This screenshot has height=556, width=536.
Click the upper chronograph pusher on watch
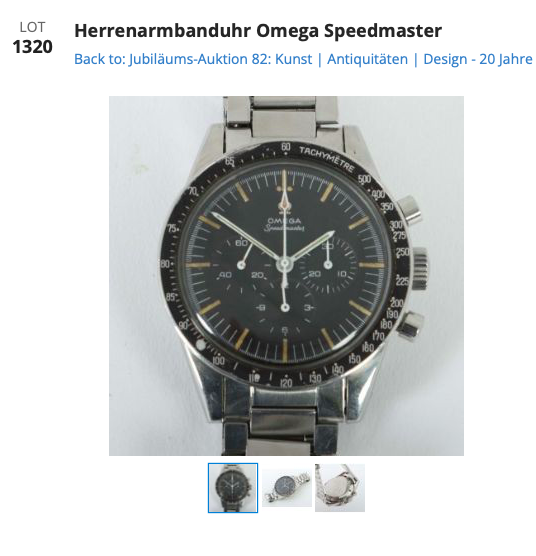click(409, 209)
